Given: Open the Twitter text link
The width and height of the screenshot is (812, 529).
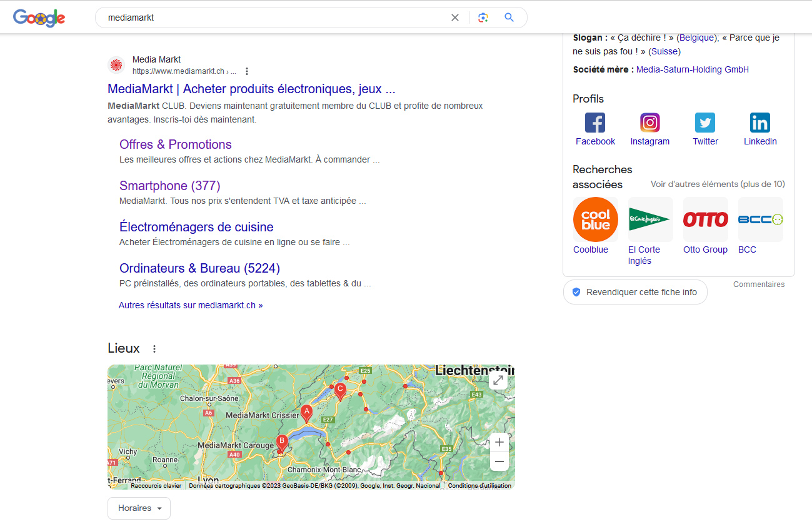Looking at the screenshot, I should click(705, 141).
